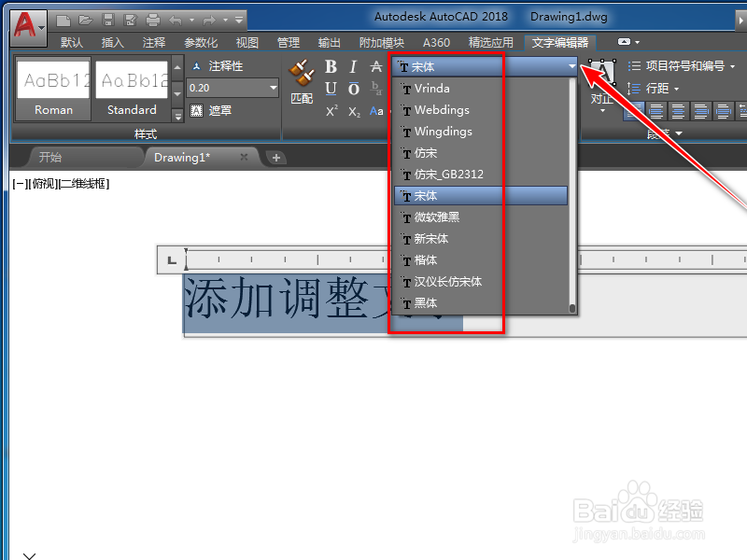Open the AutoCAD application menu button
Viewport: 747px width, 560px height.
29,27
